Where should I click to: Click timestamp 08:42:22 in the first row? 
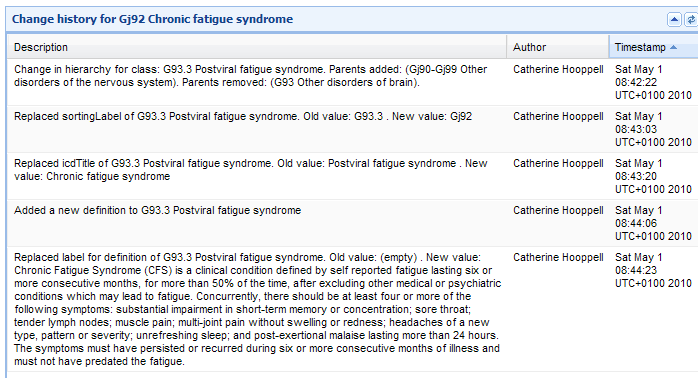pyautogui.click(x=636, y=82)
